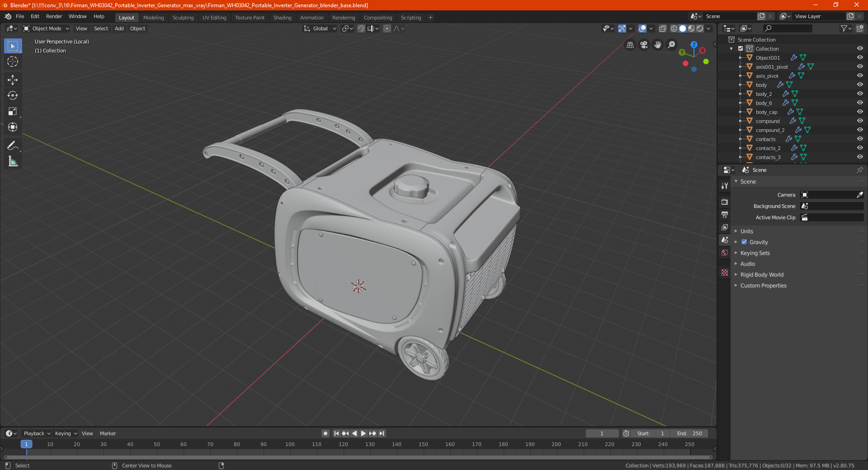This screenshot has height=470, width=868.
Task: Toggle proportional editing
Action: pos(387,28)
